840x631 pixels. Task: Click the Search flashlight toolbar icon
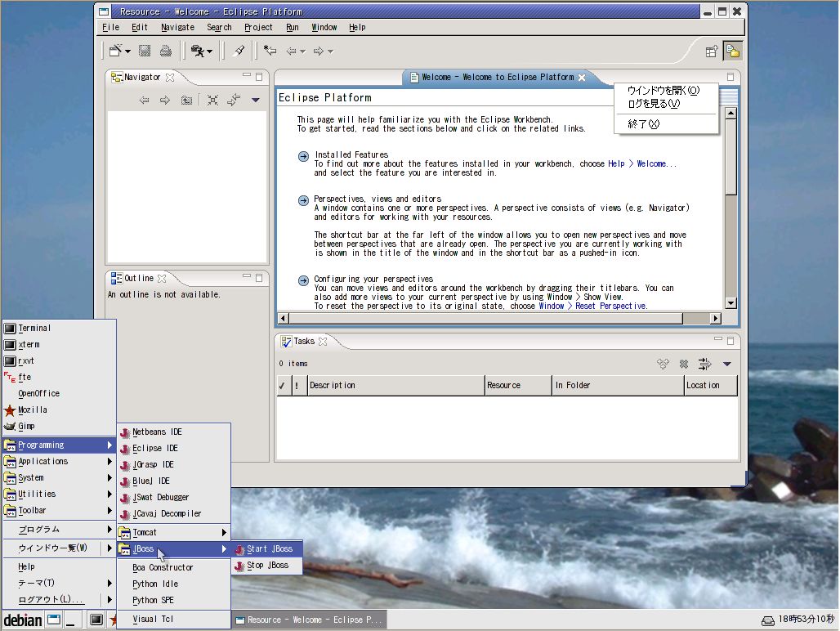click(x=239, y=51)
